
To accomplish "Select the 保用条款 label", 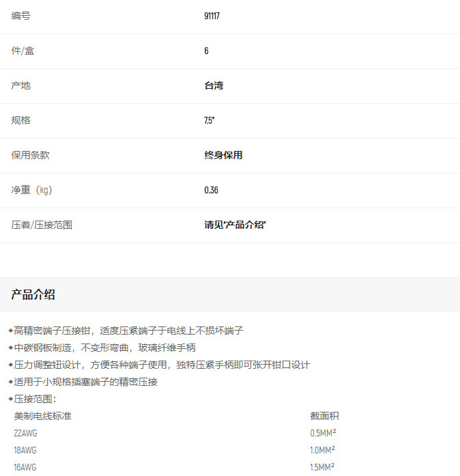I will coord(30,155).
